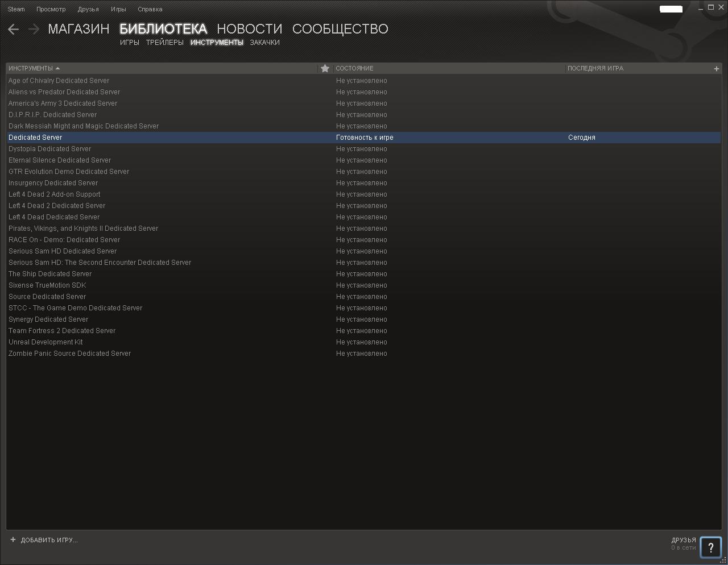Select Sixense TrueMotion SDK
This screenshot has width=728, height=565.
pos(363,285)
